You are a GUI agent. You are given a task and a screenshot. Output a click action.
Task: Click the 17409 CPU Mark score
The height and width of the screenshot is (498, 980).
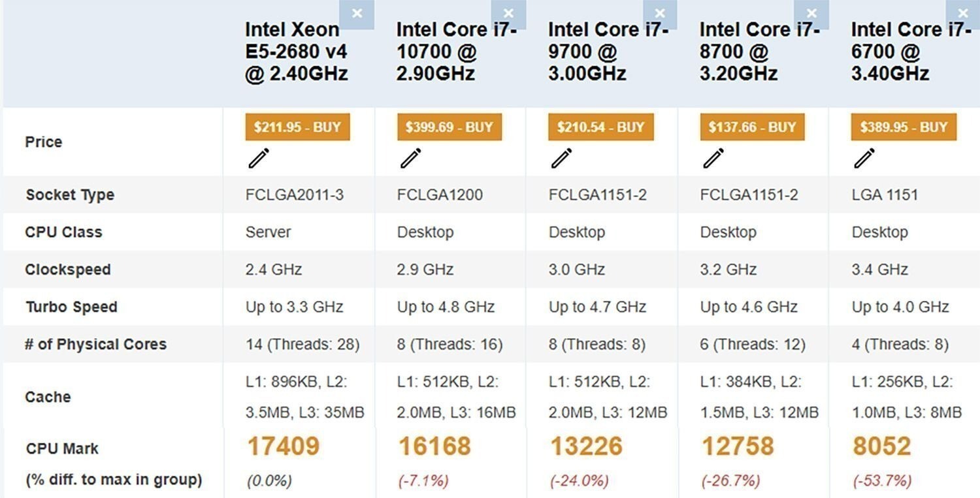pos(283,446)
